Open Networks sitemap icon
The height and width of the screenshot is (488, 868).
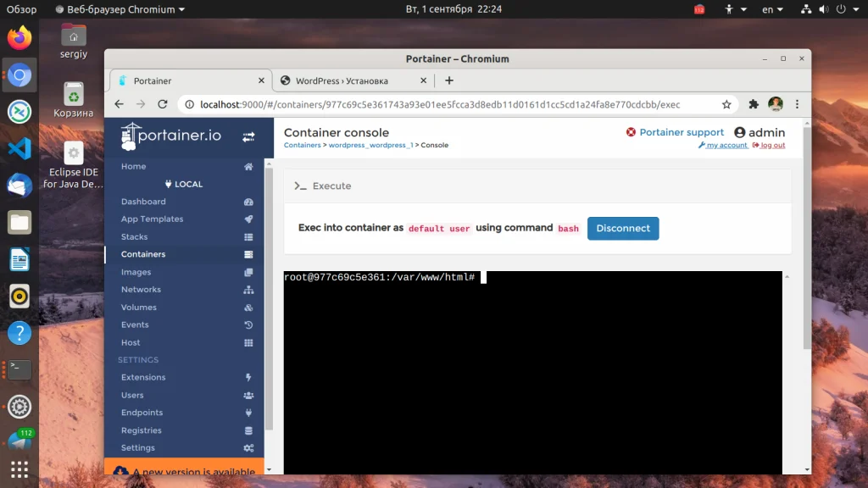[248, 290]
